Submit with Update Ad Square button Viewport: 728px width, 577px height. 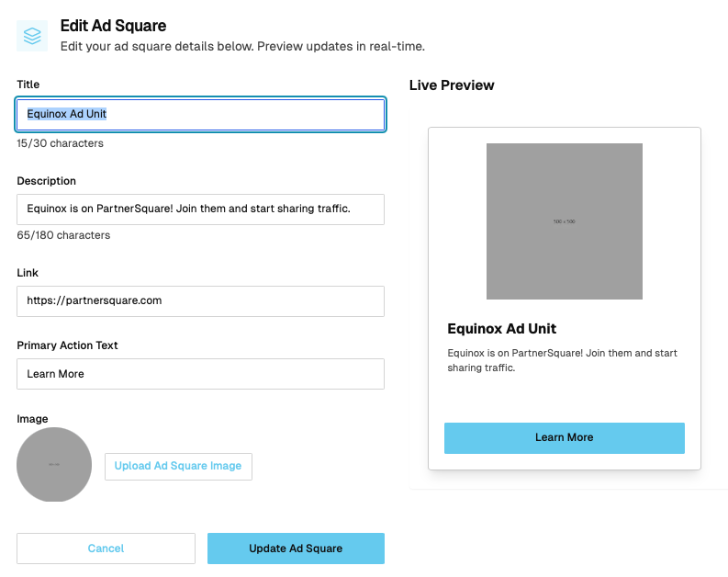tap(296, 549)
